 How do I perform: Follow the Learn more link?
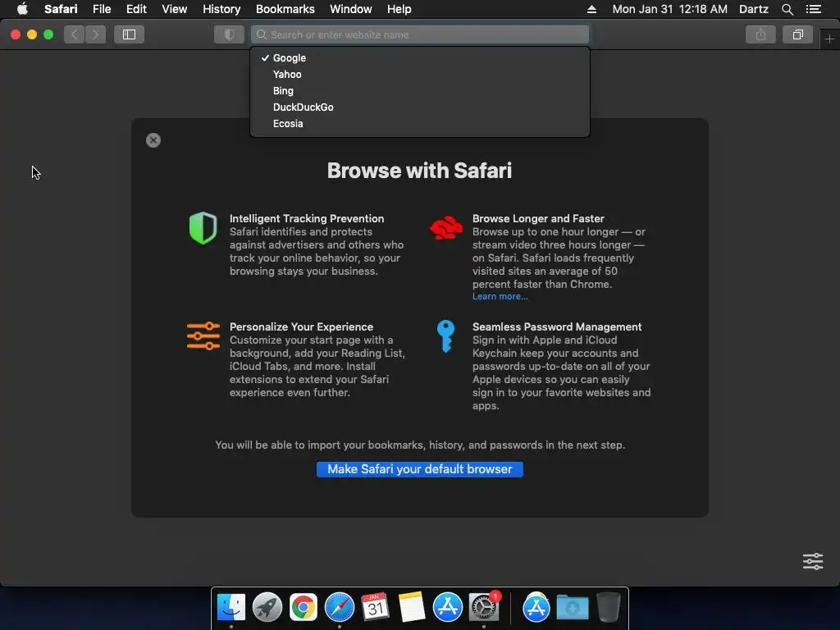tap(500, 297)
